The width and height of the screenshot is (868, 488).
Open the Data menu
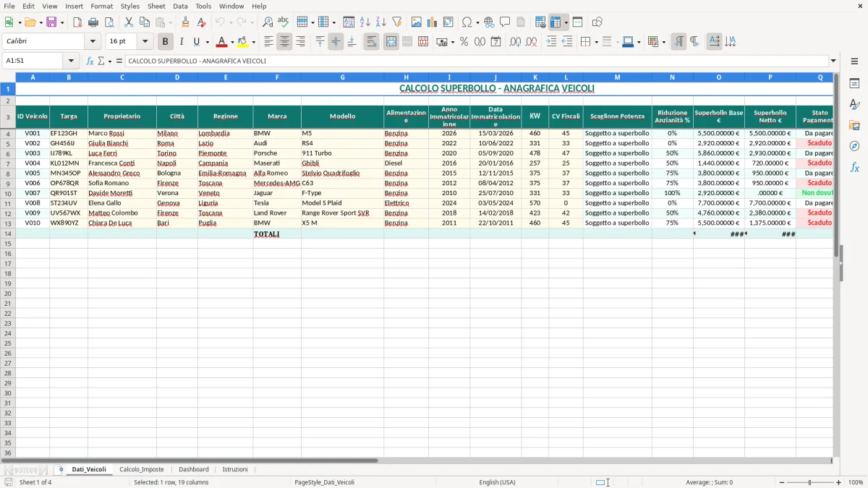180,6
